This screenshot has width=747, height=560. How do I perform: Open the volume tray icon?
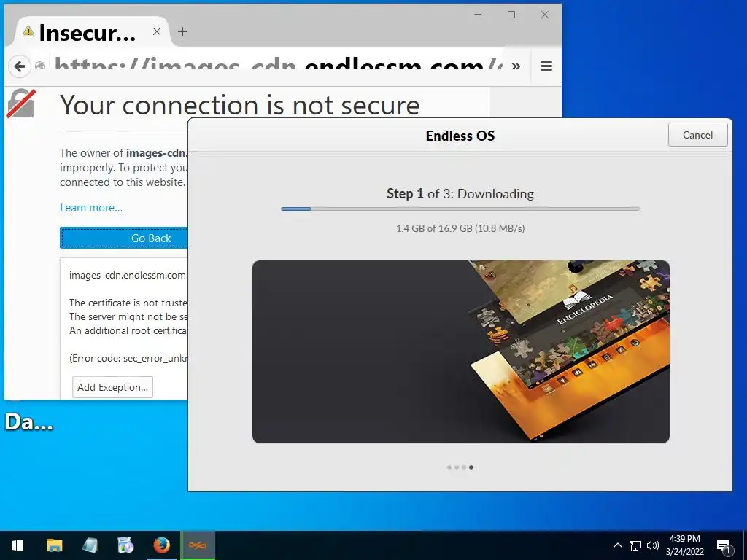click(x=653, y=545)
